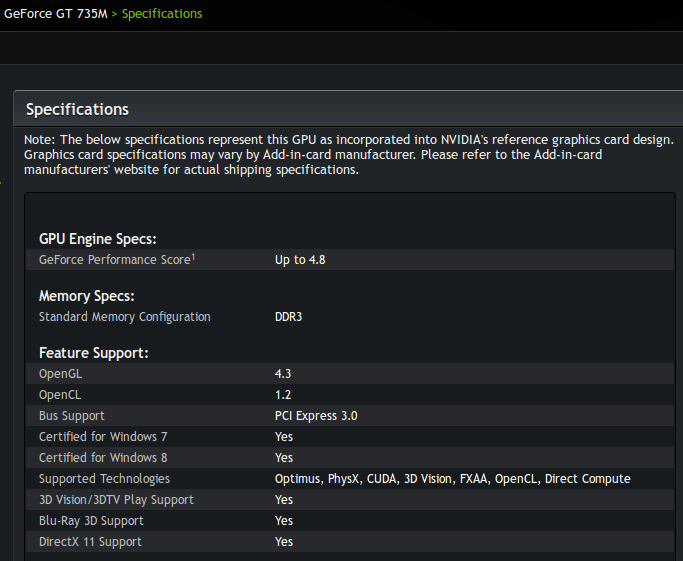The height and width of the screenshot is (561, 683).
Task: Click the Feature Support heading
Action: [x=94, y=353]
